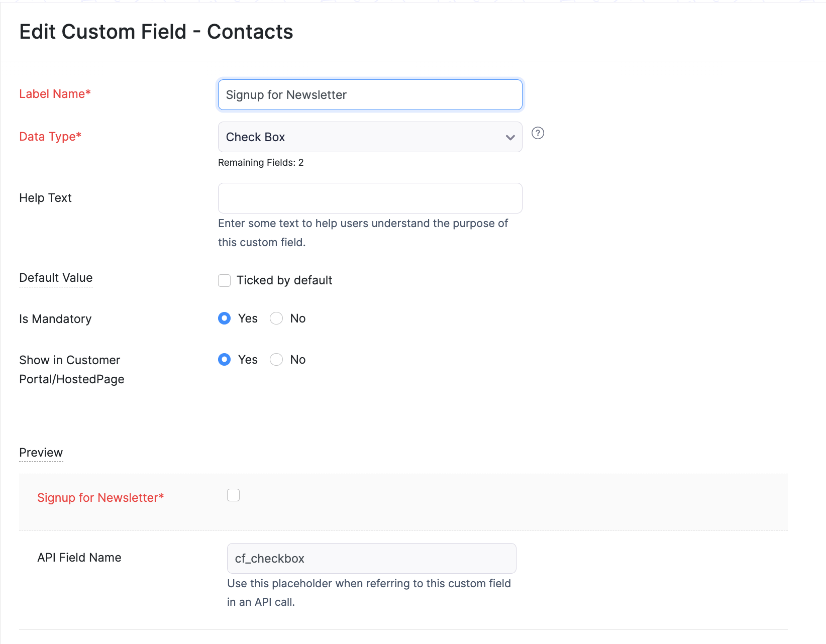Select Yes for Is Mandatory
This screenshot has height=644, width=826.
point(224,318)
